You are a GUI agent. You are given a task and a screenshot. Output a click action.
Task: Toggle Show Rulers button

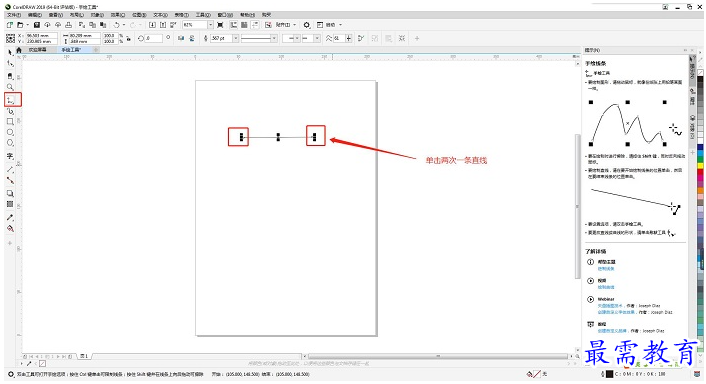(234, 25)
